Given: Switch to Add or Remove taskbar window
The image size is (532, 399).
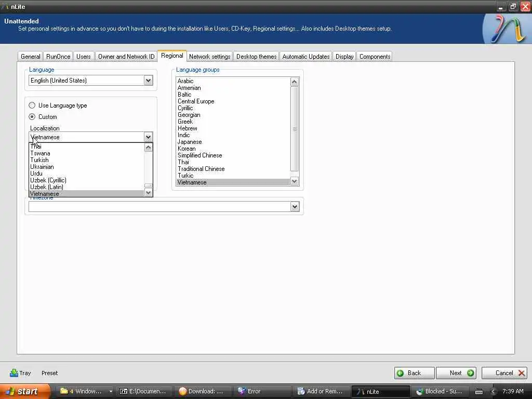Looking at the screenshot, I should (x=321, y=392).
